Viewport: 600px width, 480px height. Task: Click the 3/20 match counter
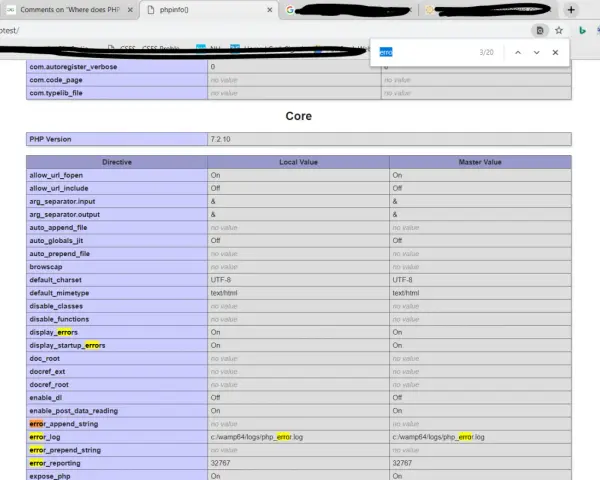tap(486, 52)
